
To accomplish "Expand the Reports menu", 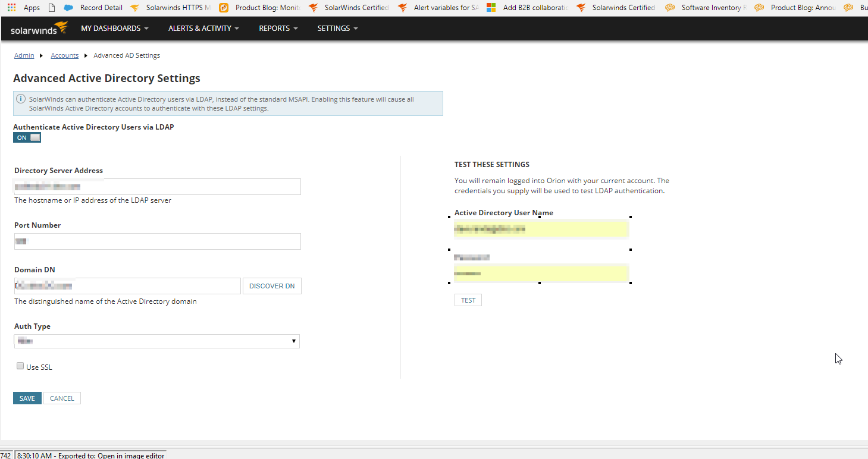I will click(278, 28).
